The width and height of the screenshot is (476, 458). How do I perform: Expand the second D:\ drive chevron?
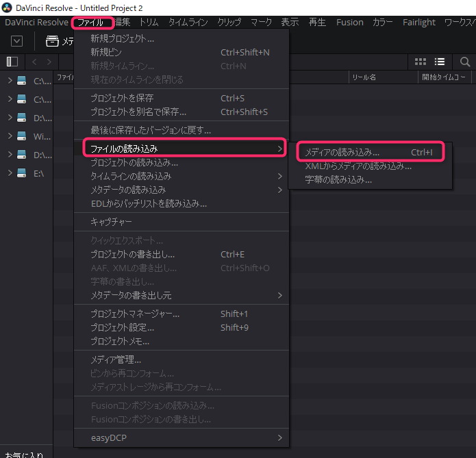10,155
